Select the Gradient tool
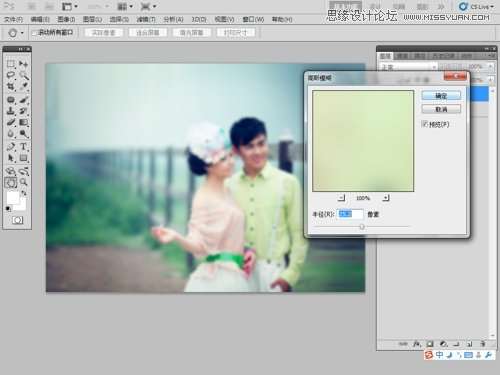Viewport: 500px width, 375px height. tap(23, 122)
